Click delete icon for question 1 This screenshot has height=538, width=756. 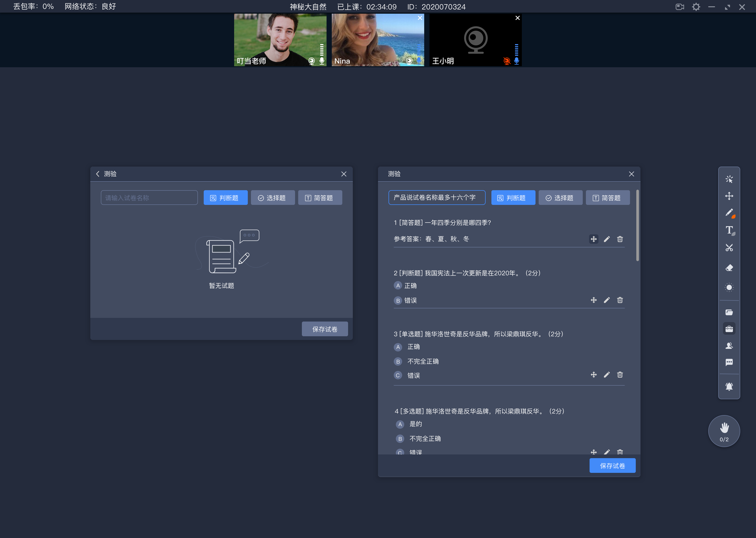[620, 239]
